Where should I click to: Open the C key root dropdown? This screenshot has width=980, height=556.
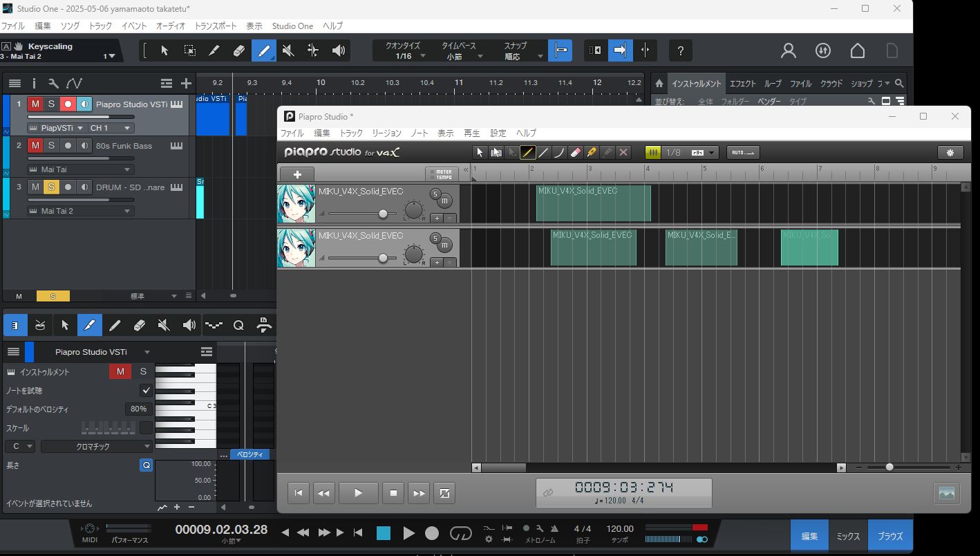tap(21, 447)
